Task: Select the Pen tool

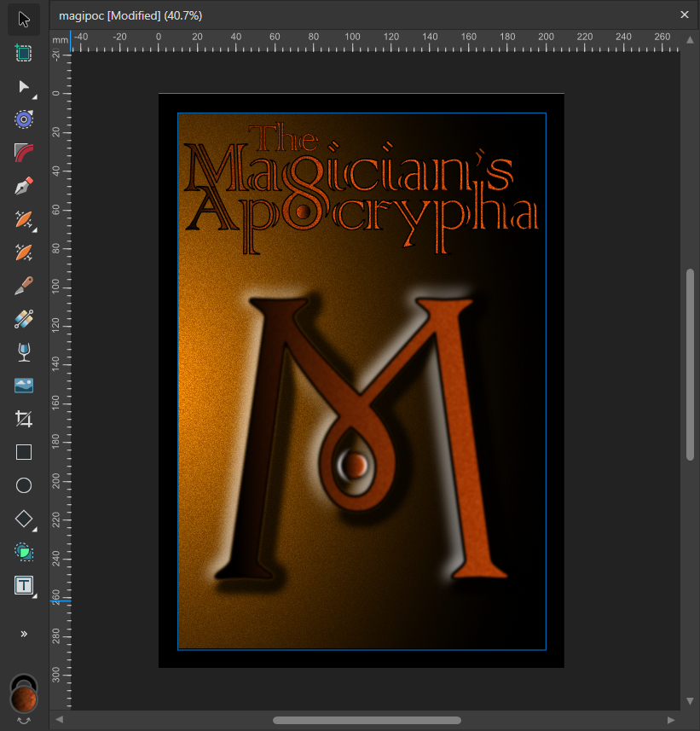Action: click(24, 186)
